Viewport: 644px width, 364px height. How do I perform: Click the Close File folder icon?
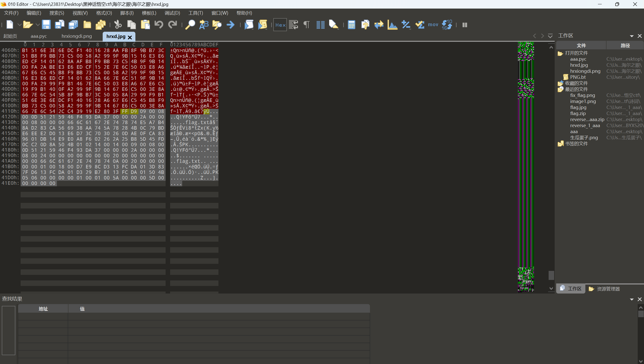click(x=87, y=25)
